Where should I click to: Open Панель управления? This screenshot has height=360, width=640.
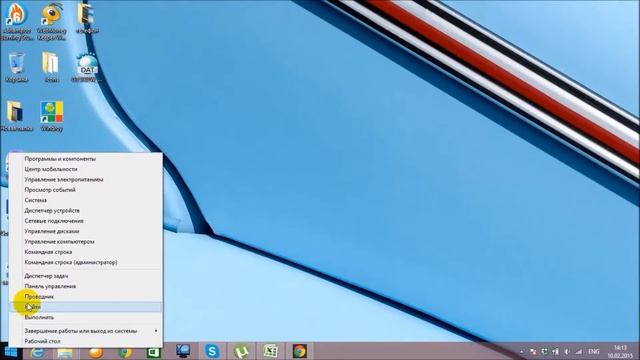click(86, 286)
